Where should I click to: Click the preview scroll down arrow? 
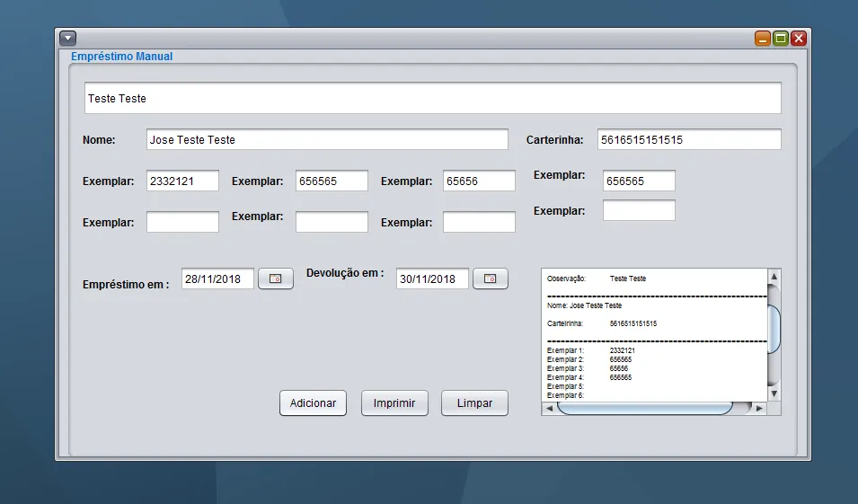tap(774, 393)
